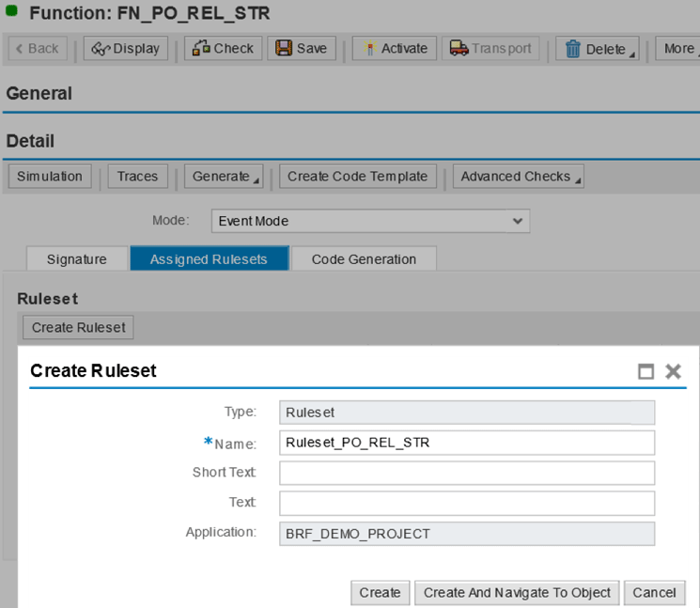The image size is (700, 608).
Task: Open the Mode combo box showing Event Mode
Action: pyautogui.click(x=370, y=221)
